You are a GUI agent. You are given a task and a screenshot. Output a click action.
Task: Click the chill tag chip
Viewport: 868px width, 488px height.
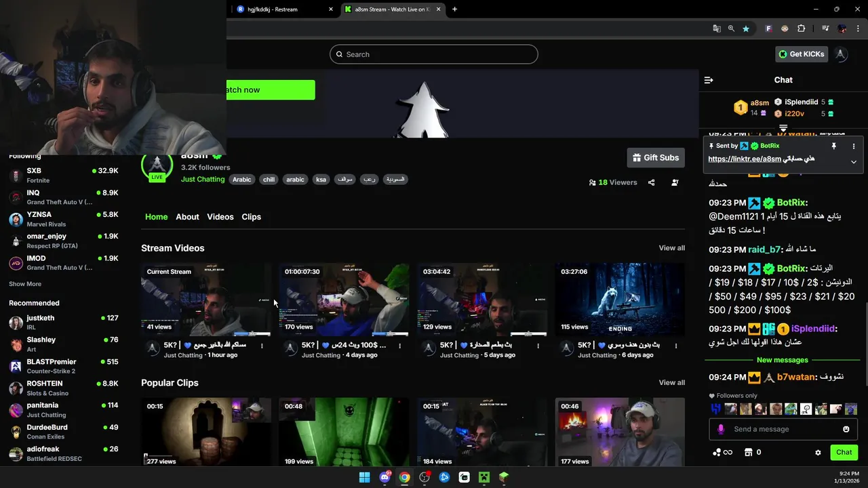coord(269,180)
